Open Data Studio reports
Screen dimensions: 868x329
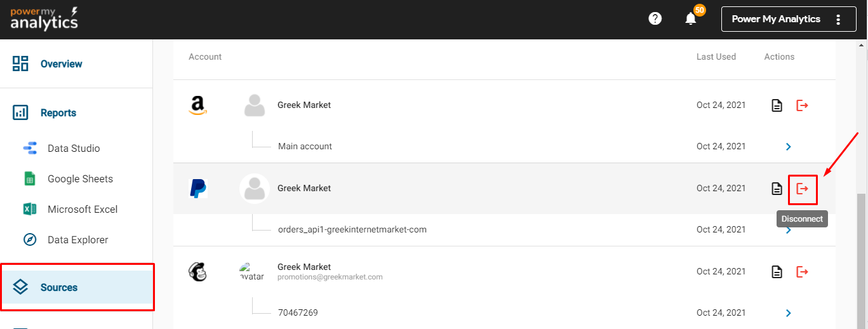73,149
